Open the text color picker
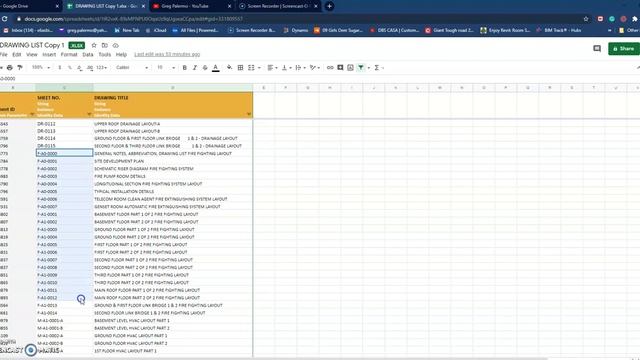 216,68
